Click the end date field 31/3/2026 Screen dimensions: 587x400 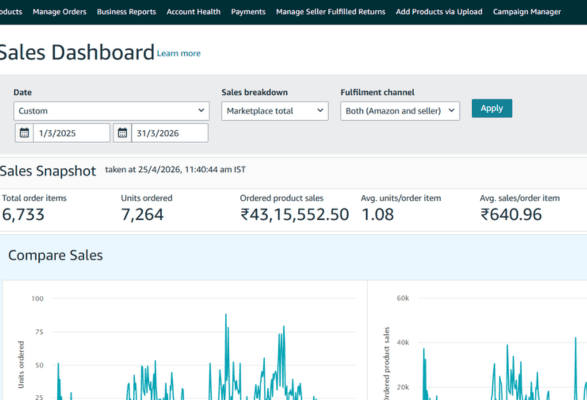click(x=170, y=133)
